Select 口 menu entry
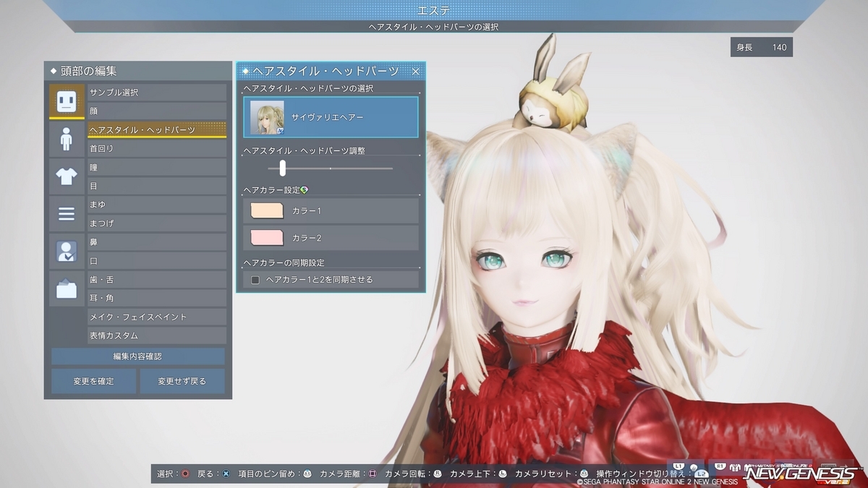Screen dimensions: 868x488 tap(157, 261)
